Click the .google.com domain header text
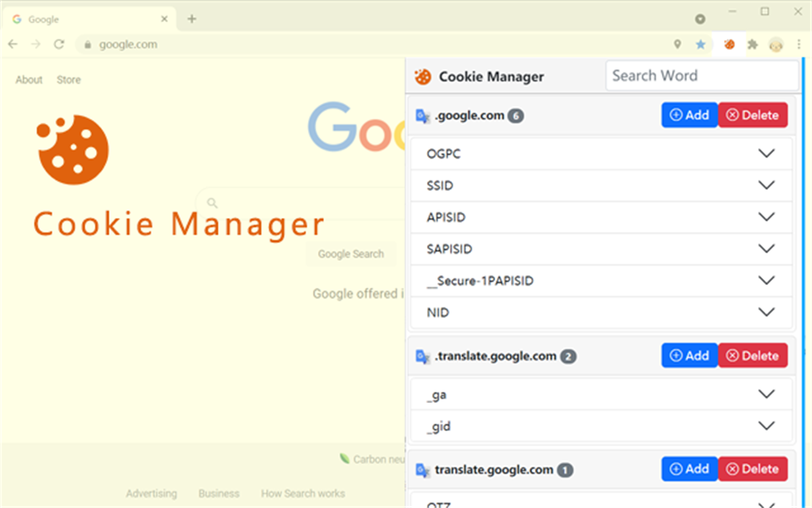This screenshot has width=812, height=508. (470, 116)
